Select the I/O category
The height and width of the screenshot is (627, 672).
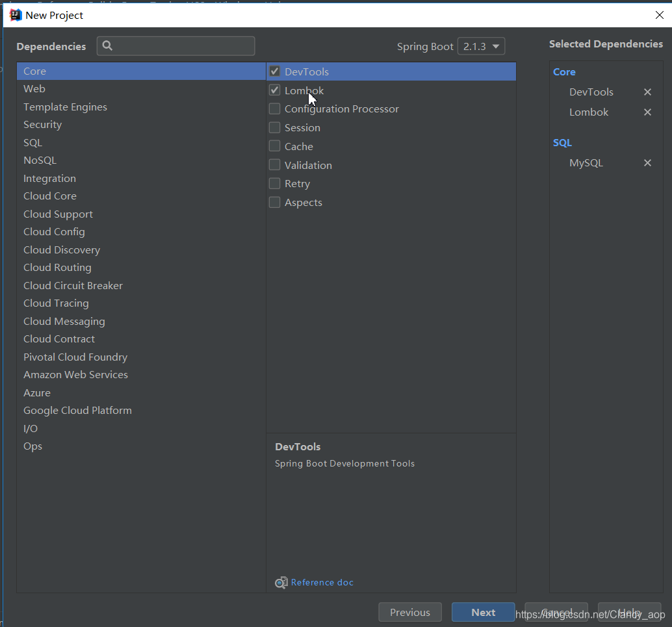tap(142, 429)
